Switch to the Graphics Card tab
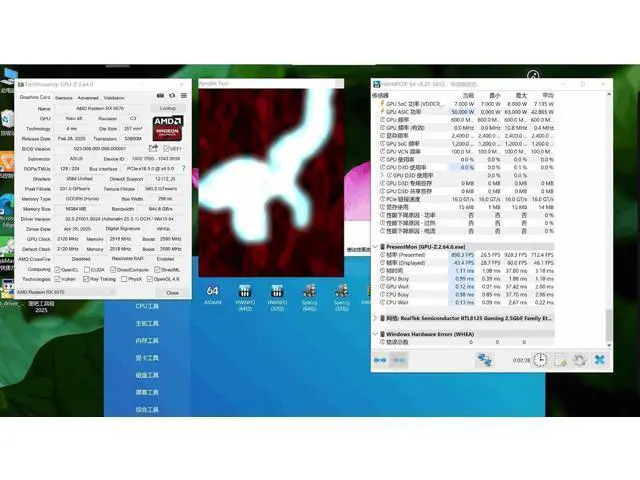This screenshot has height=480, width=640. (35, 97)
